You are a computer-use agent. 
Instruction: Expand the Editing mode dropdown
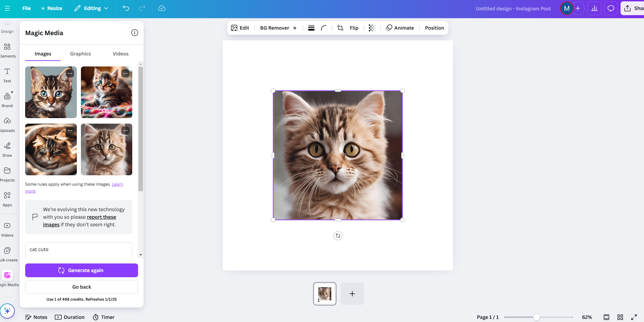tap(92, 8)
